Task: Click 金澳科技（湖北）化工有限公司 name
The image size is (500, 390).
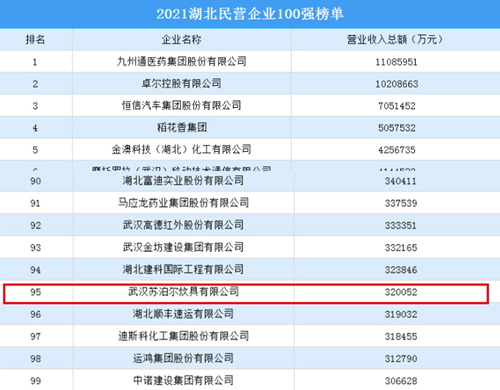Action: (x=182, y=149)
